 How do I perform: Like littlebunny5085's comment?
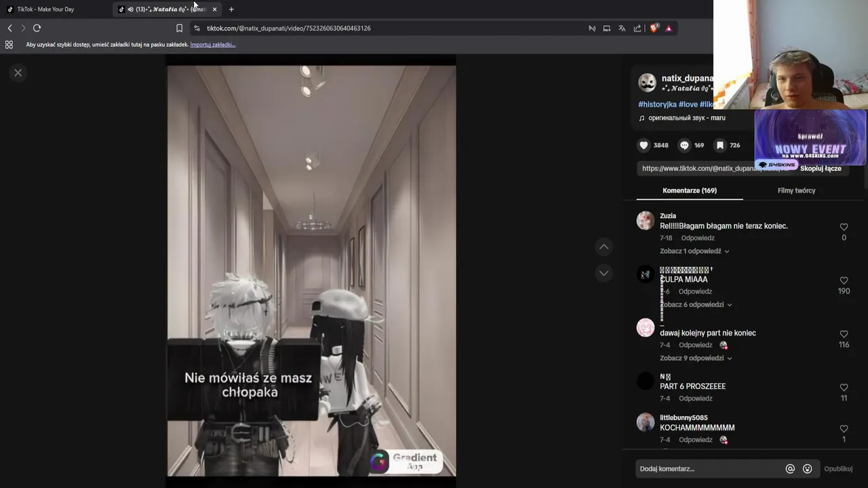coord(844,429)
